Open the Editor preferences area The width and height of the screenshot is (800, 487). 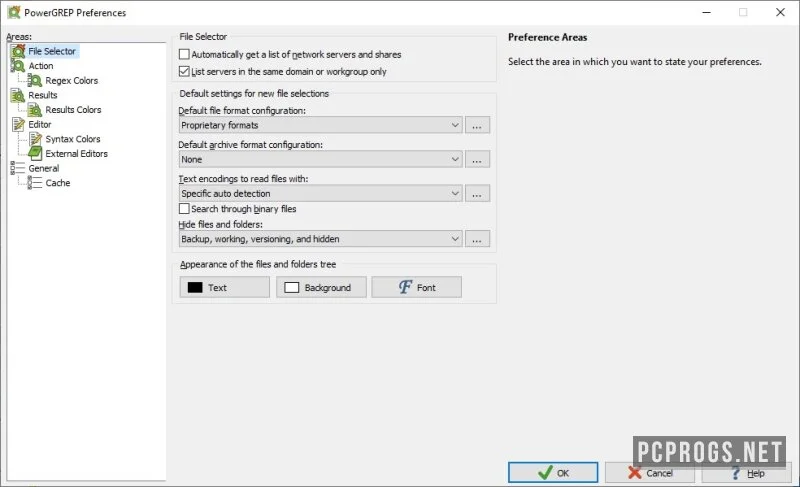tap(40, 124)
